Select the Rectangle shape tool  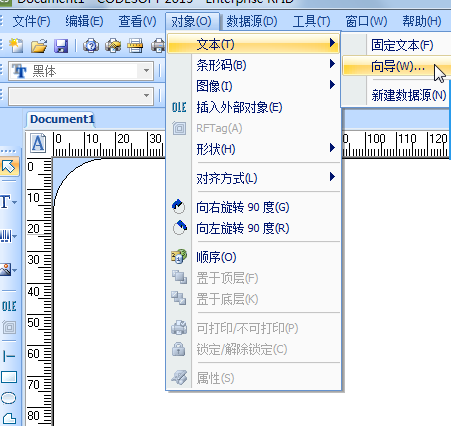[9, 377]
